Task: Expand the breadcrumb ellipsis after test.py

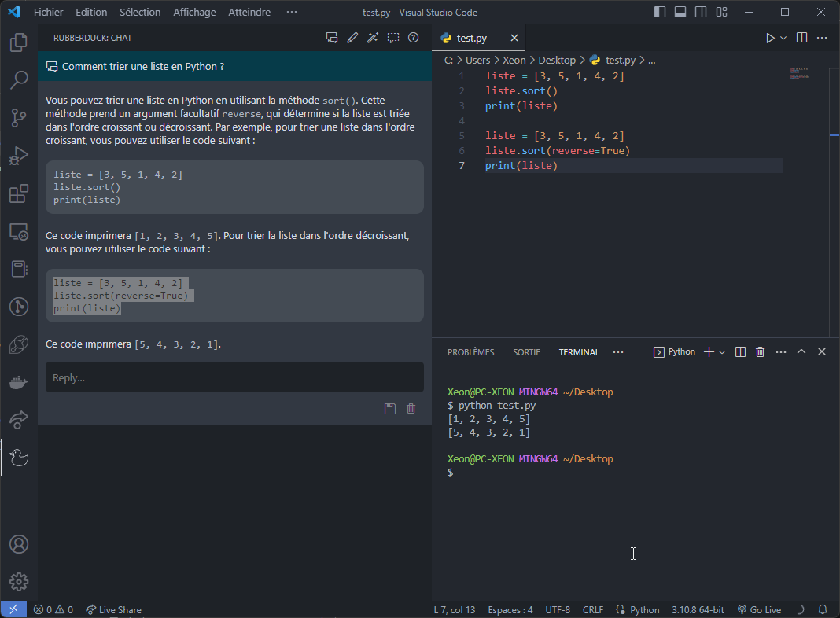Action: (651, 61)
